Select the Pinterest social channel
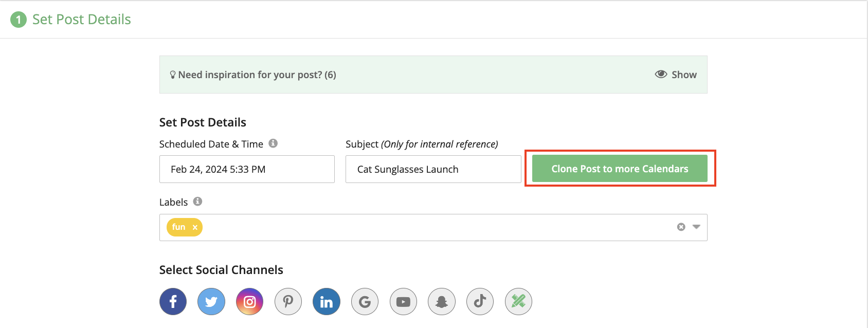 point(288,301)
